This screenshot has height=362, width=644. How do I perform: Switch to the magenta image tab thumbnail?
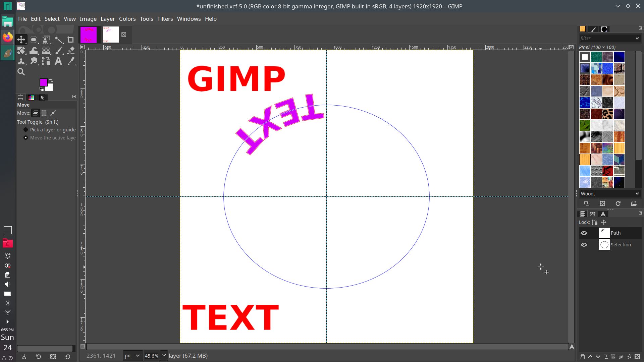tap(89, 35)
